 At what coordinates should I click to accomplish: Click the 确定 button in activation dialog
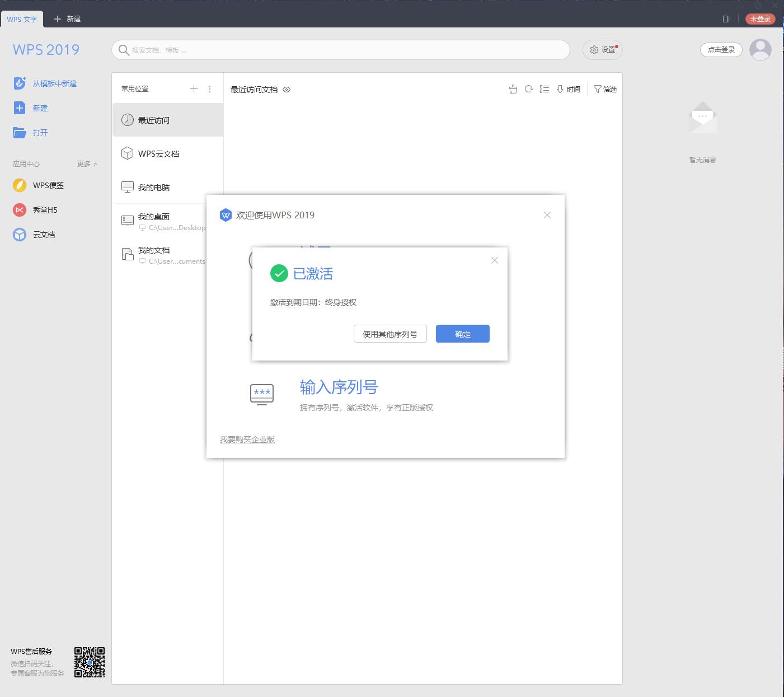click(462, 334)
